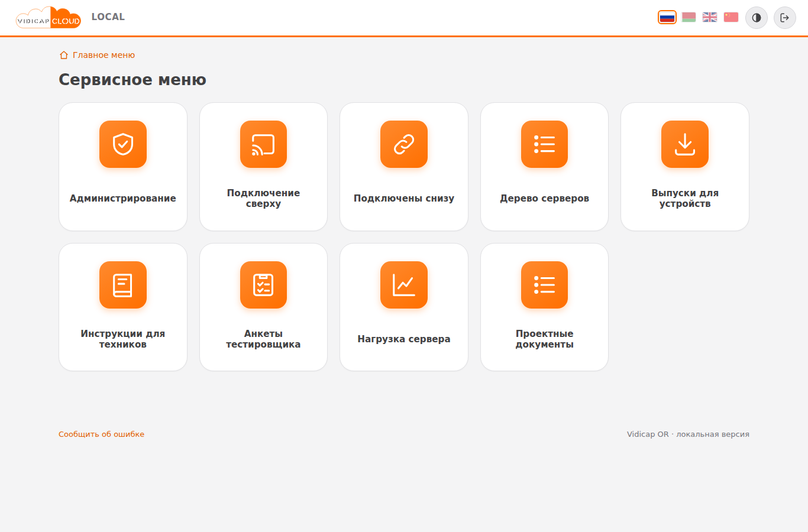Image resolution: width=808 pixels, height=532 pixels.
Task: Click the Vidicap OR локальная версия footer text
Action: (688, 434)
